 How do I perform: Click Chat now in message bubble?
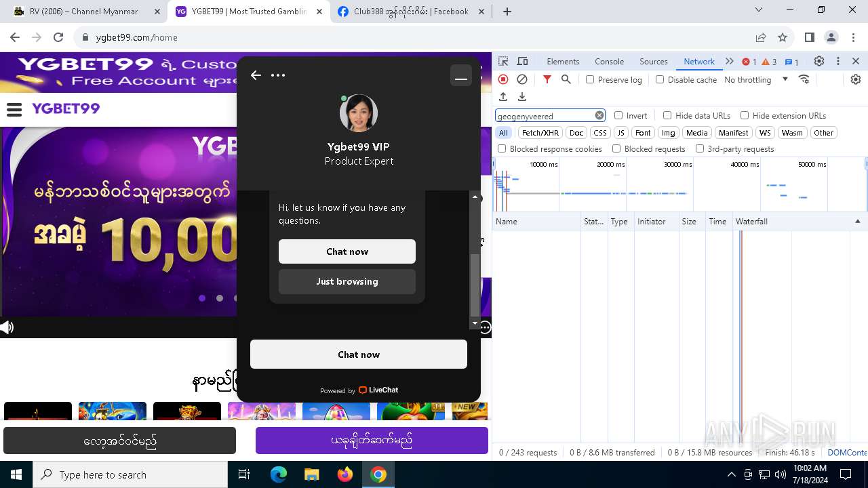click(x=347, y=251)
